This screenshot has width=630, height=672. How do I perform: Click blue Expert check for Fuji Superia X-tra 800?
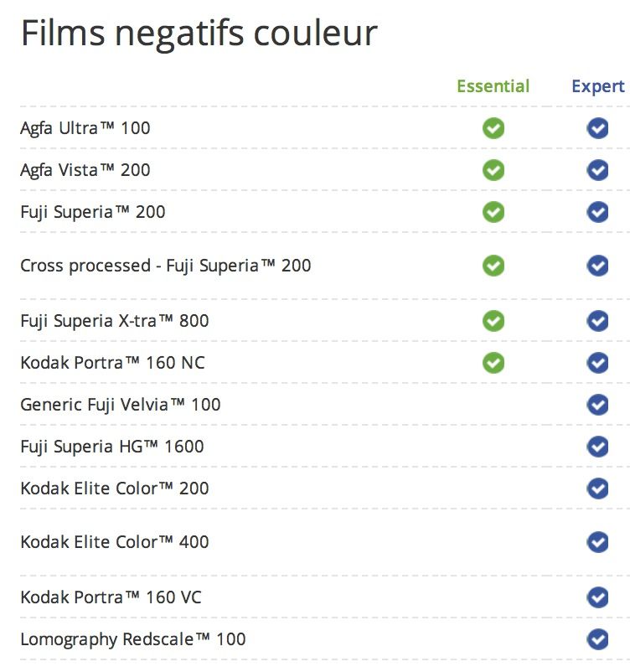tap(597, 321)
